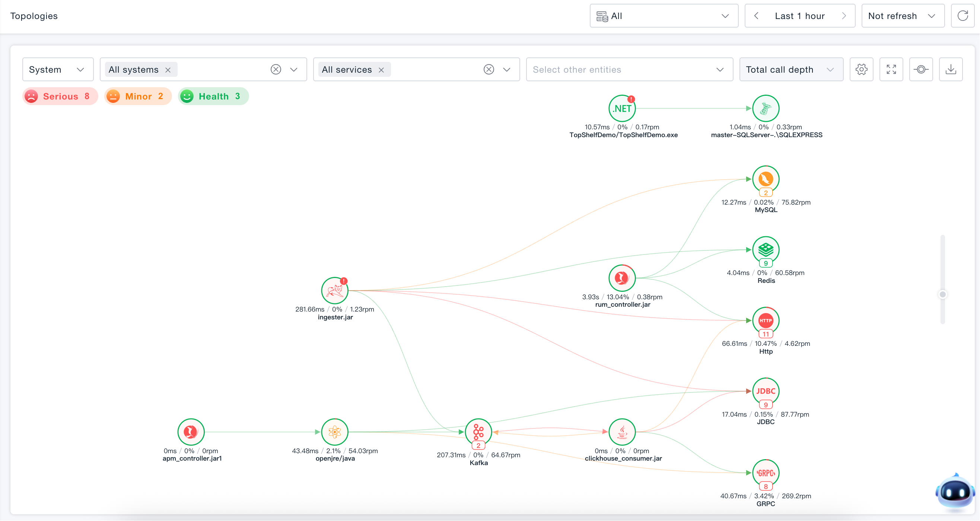The image size is (980, 521).
Task: Click the refresh icon in header
Action: [x=962, y=16]
